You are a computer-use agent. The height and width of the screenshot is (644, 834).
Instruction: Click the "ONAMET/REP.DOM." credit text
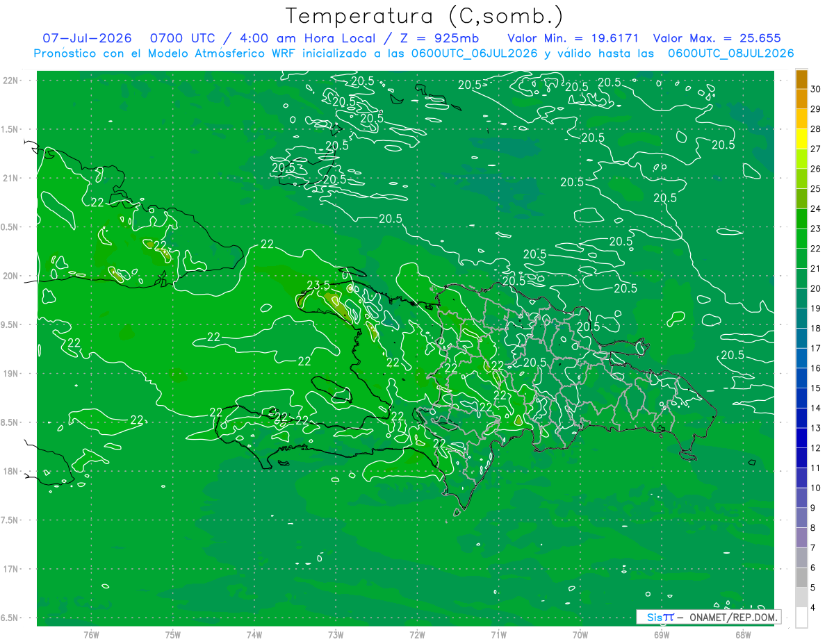733,617
